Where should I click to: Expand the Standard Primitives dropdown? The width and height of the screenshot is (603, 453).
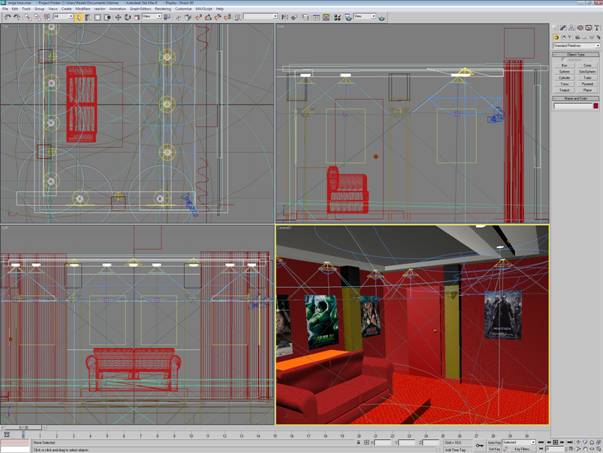[x=576, y=45]
